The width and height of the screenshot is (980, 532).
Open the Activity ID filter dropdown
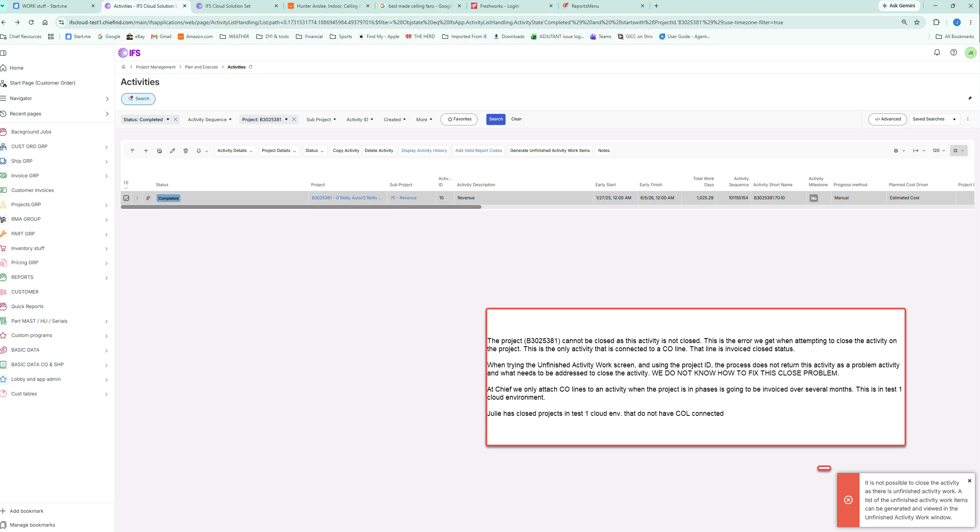(x=360, y=120)
